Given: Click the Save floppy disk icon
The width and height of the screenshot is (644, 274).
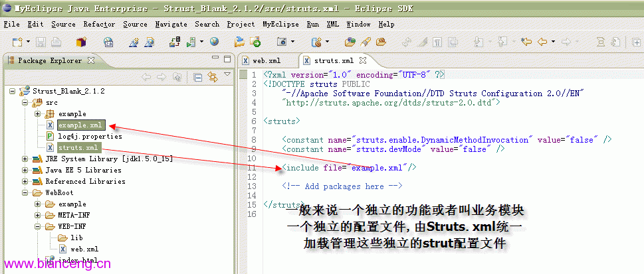Looking at the screenshot, I should (41, 42).
